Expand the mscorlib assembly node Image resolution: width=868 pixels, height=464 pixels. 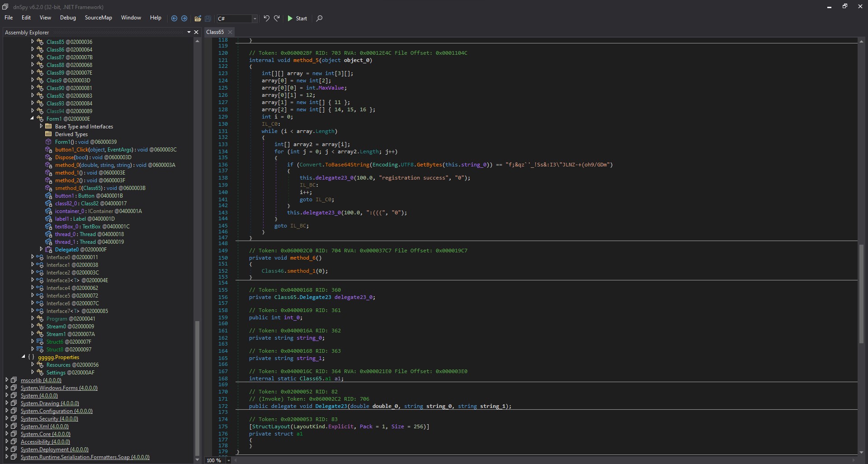click(x=7, y=380)
